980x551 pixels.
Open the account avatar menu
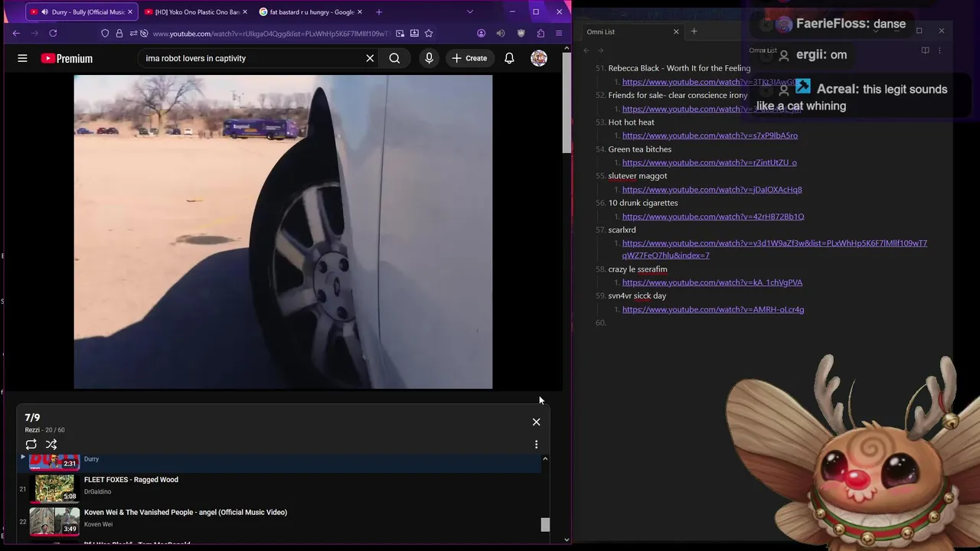[x=539, y=58]
